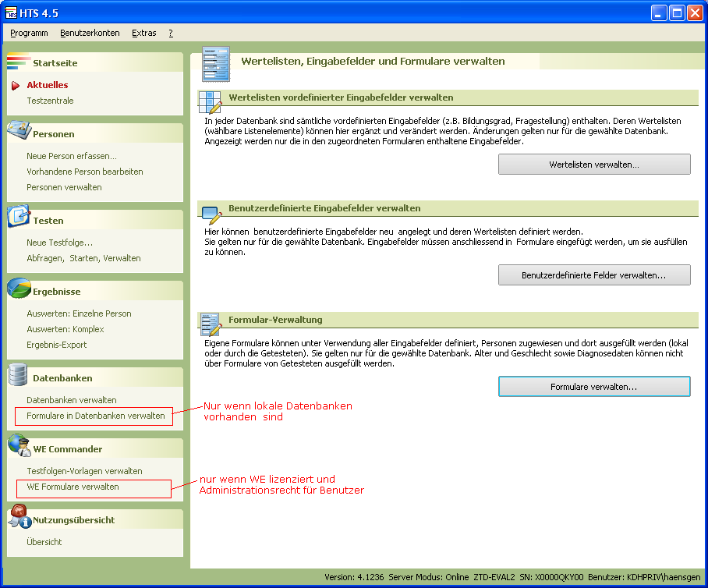Open the Extras menu
Viewport: 708px width, 588px height.
click(x=144, y=33)
